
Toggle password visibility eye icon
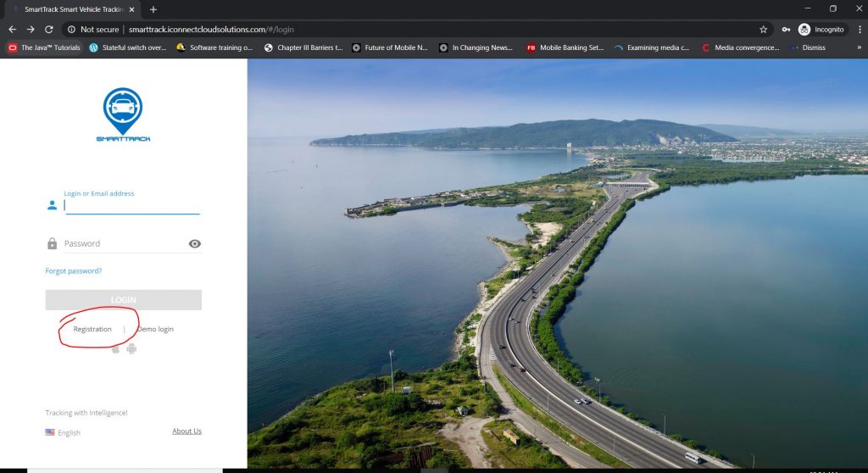point(195,244)
